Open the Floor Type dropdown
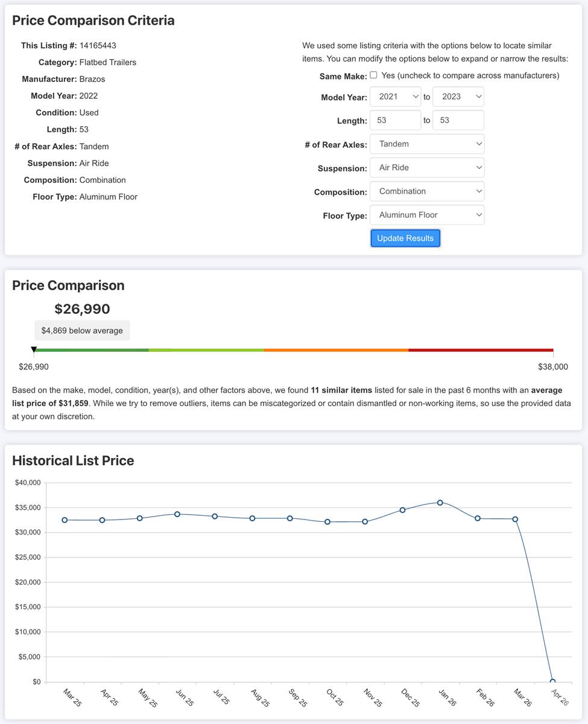 (427, 215)
